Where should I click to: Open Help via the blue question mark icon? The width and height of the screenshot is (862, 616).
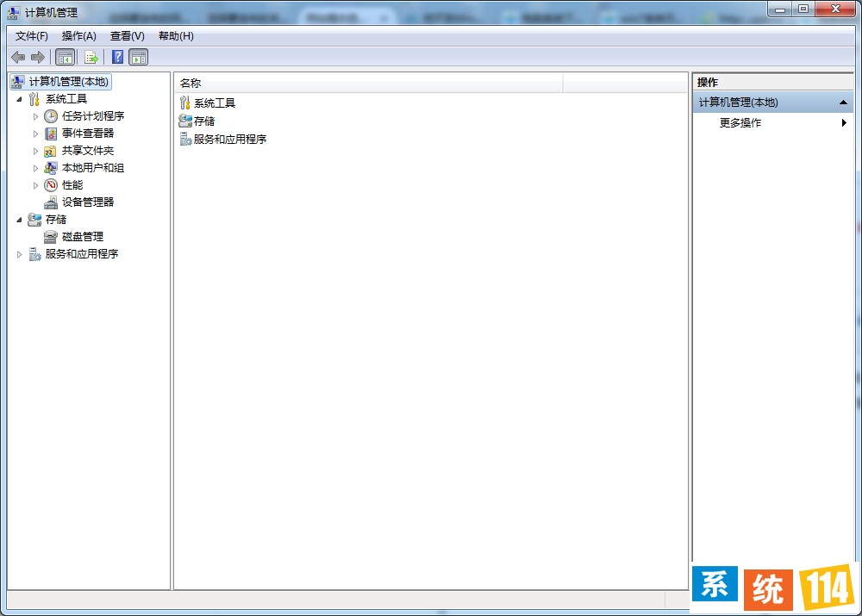[x=117, y=57]
